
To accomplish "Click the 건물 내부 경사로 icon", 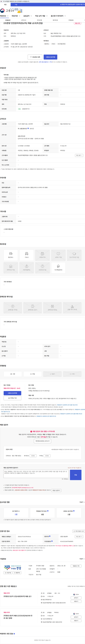I will tap(72, 308).
